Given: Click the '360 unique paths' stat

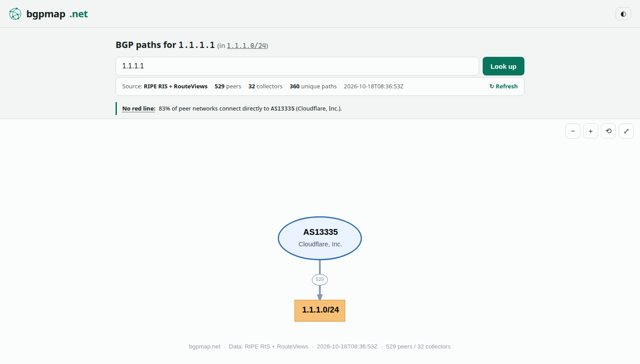Looking at the screenshot, I should tap(313, 87).
